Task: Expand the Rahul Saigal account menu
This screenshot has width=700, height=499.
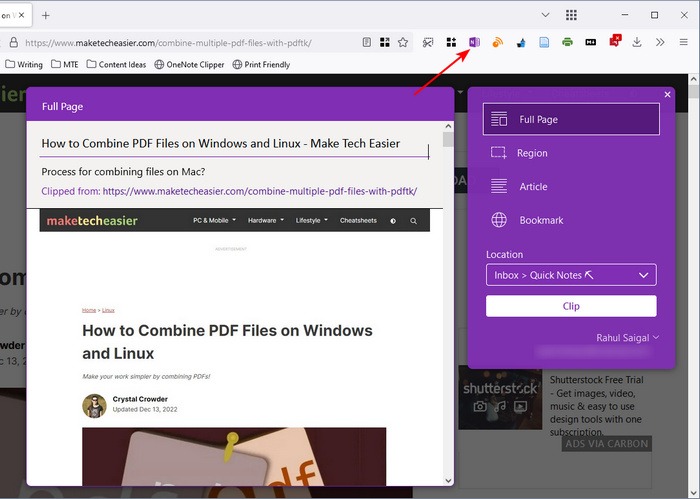Action: tap(627, 338)
